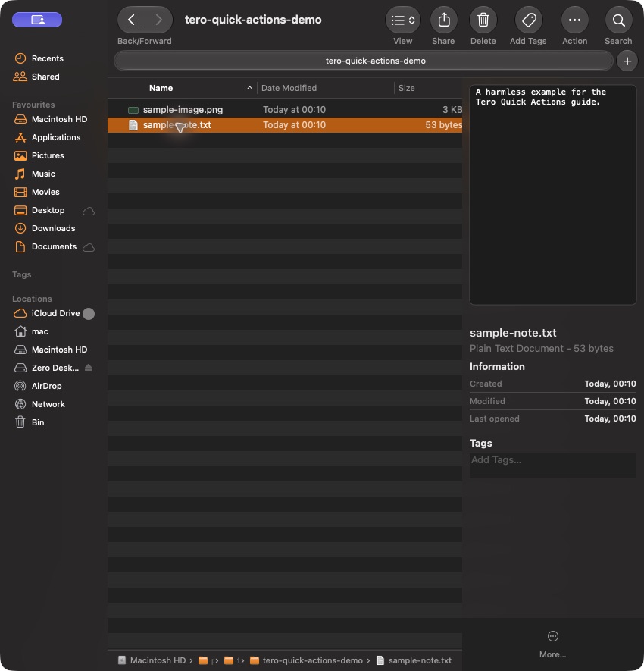Add a new tab with plus button
This screenshot has height=671, width=644.
coord(627,61)
